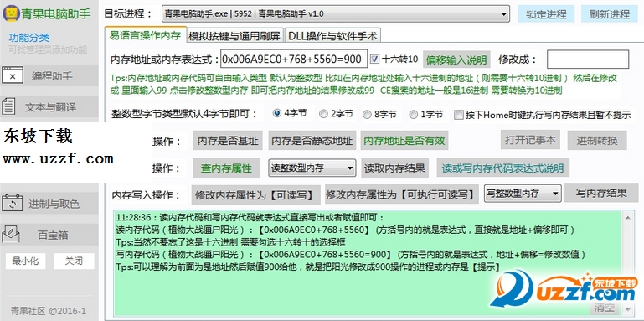The image size is (644, 321).
Task: Click the 内存地址或内存表达式 input field
Action: 294,59
